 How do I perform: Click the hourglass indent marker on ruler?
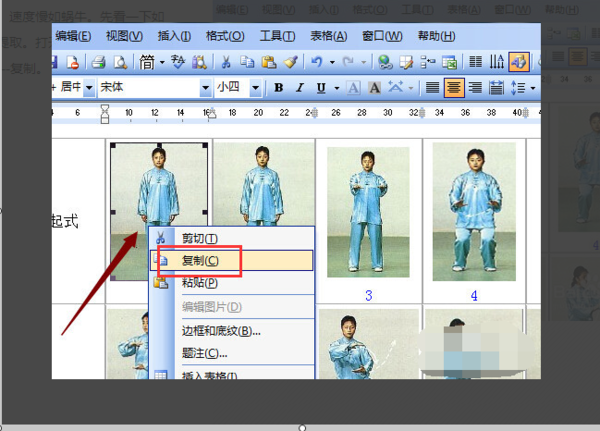pos(104,114)
